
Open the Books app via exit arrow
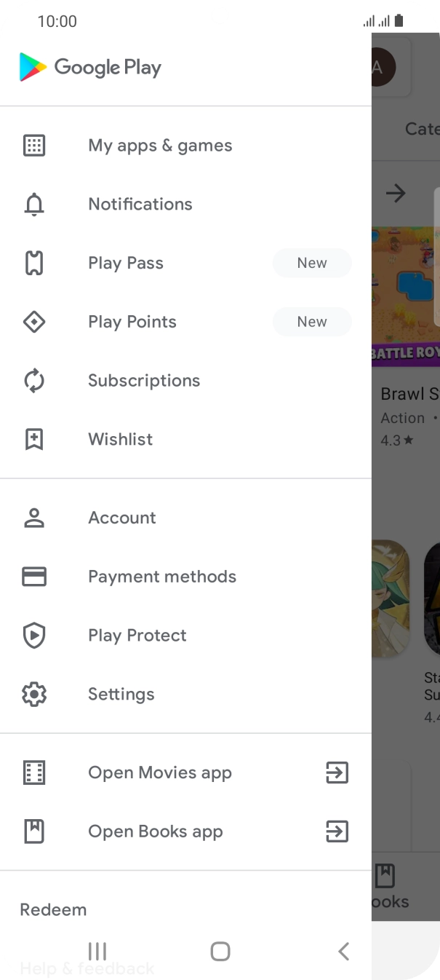(x=337, y=831)
